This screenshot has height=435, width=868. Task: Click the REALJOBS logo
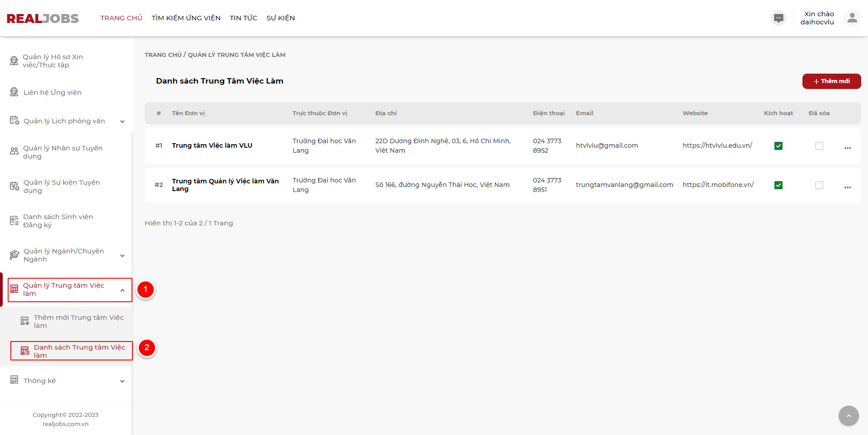pyautogui.click(x=43, y=19)
